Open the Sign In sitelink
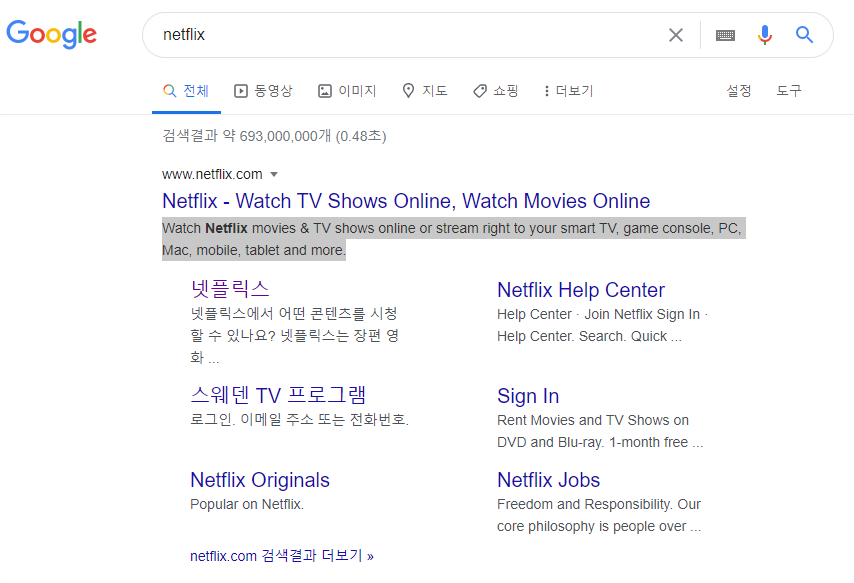 [528, 396]
